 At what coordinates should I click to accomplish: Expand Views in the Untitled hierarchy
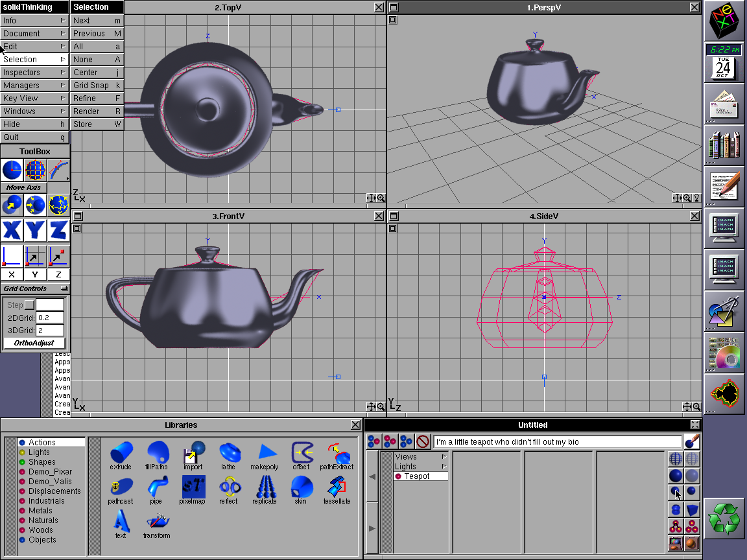[x=445, y=456]
